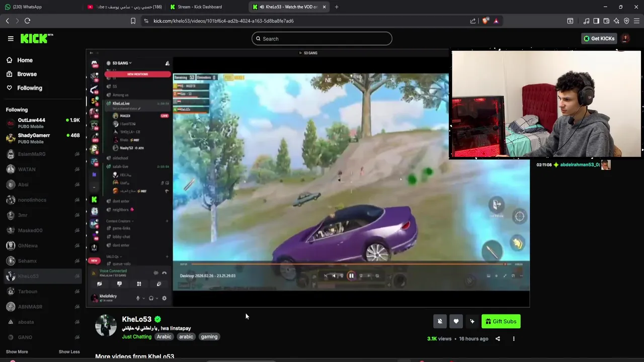Image resolution: width=644 pixels, height=362 pixels.
Task: Click the browser share page icon
Action: 473,21
